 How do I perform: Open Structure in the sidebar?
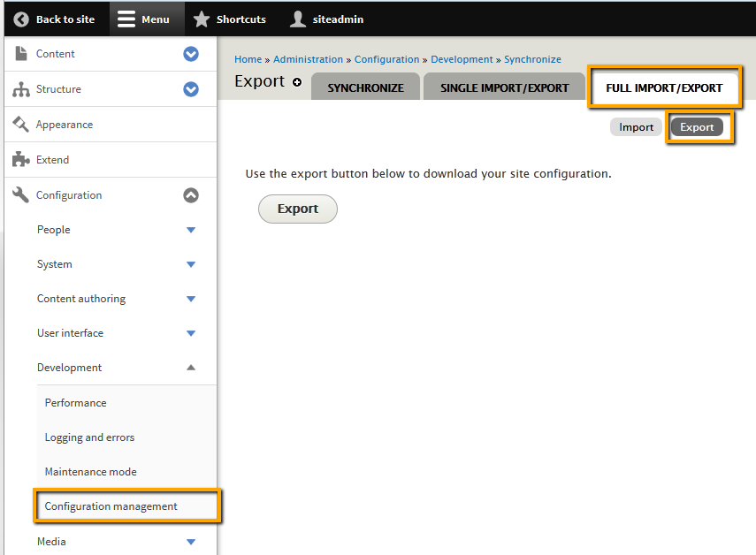(x=58, y=89)
